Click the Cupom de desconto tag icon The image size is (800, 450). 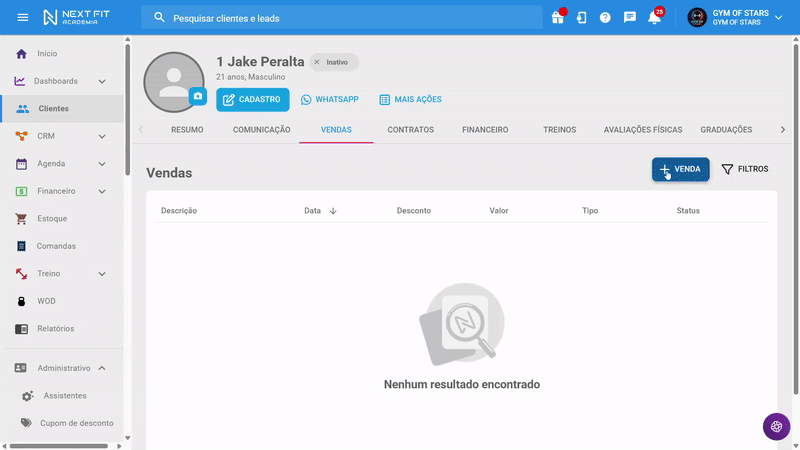coord(26,423)
